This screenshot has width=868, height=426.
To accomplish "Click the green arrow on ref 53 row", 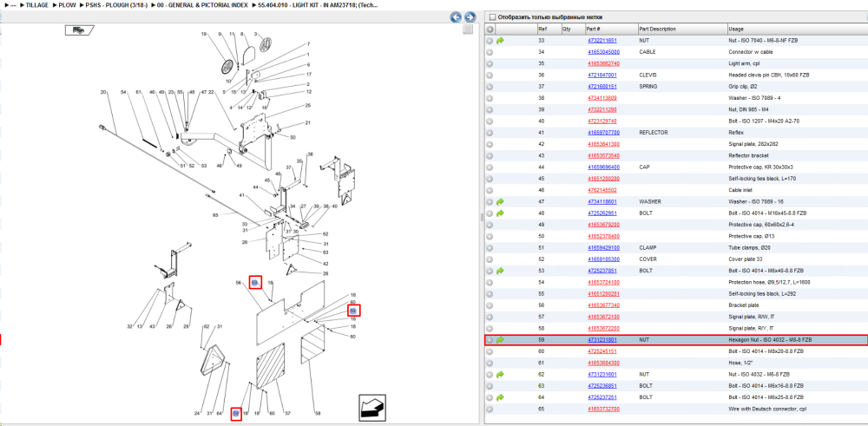I will coord(501,271).
